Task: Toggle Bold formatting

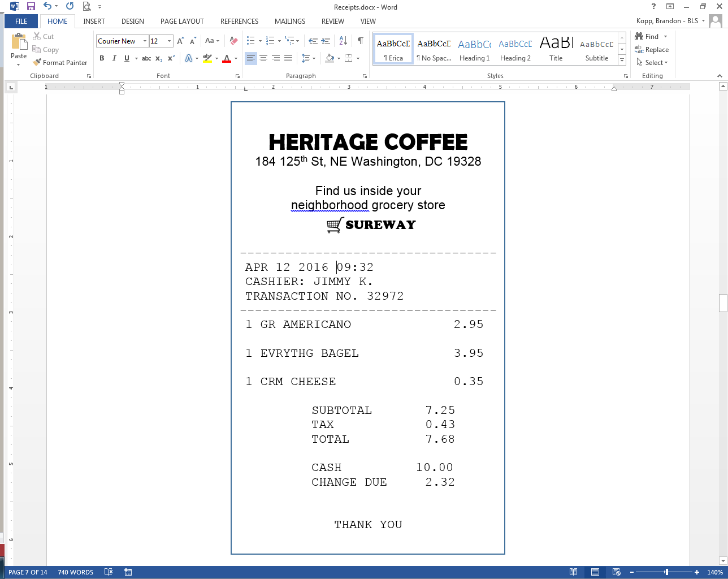Action: (x=102, y=58)
